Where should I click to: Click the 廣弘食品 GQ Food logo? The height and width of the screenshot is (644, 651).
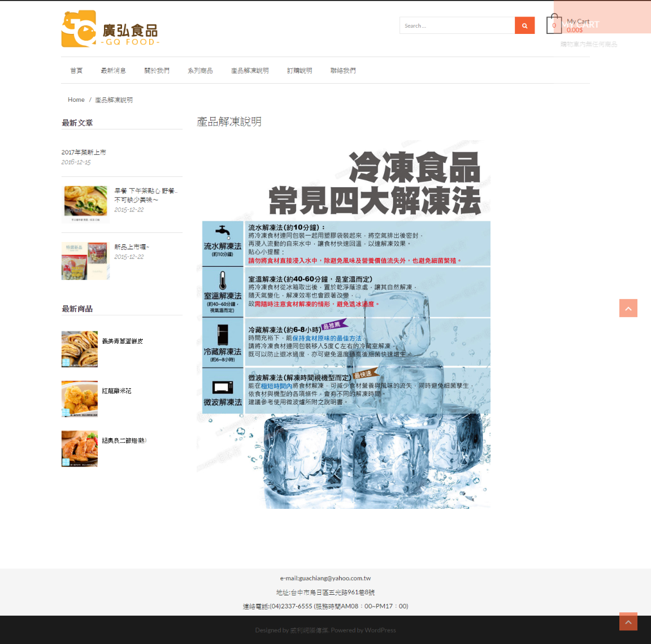pyautogui.click(x=110, y=29)
